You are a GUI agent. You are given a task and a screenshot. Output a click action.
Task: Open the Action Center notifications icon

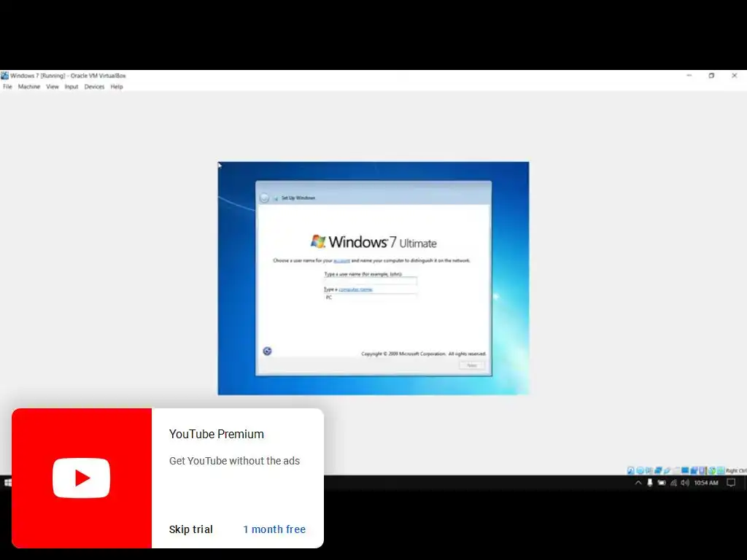731,483
